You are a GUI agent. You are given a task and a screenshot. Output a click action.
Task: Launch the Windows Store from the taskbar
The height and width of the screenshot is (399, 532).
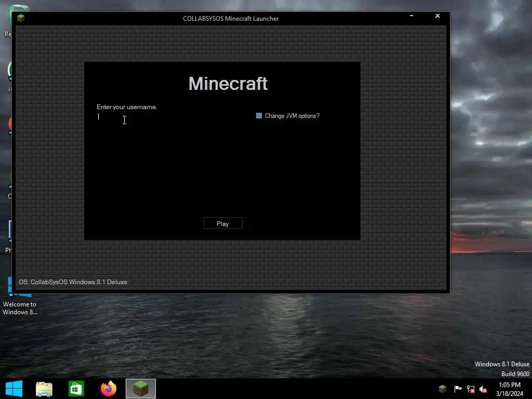tap(76, 389)
